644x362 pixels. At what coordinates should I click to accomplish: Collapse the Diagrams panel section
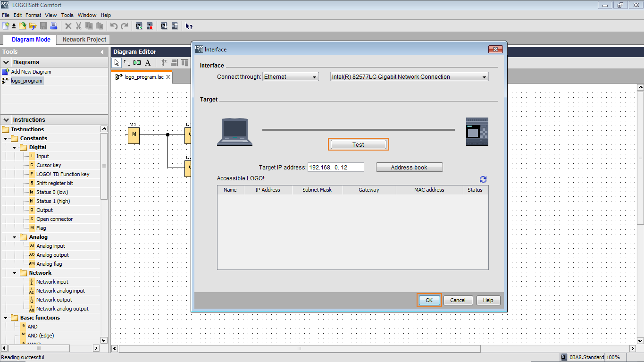point(6,62)
